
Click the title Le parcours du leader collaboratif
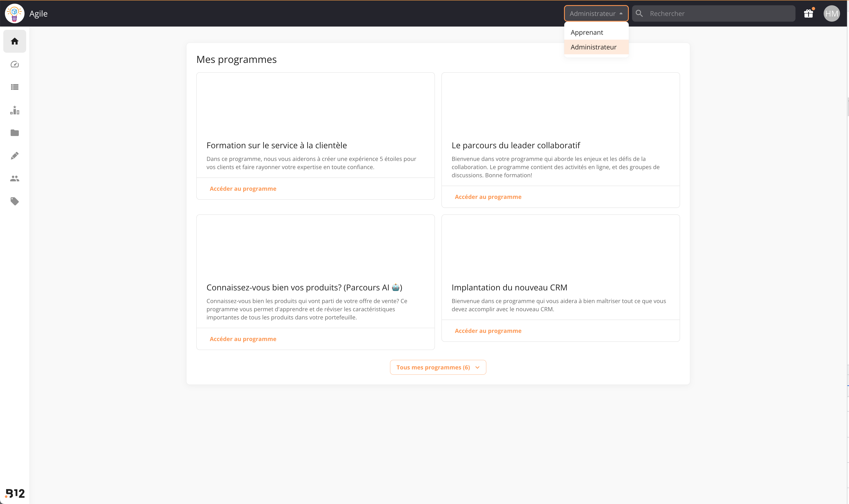click(x=516, y=145)
